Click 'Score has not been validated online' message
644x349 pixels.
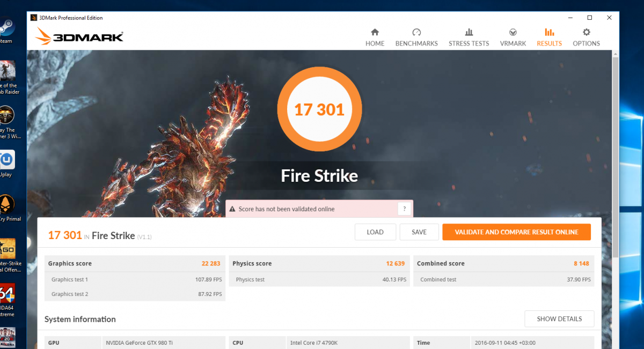click(287, 209)
